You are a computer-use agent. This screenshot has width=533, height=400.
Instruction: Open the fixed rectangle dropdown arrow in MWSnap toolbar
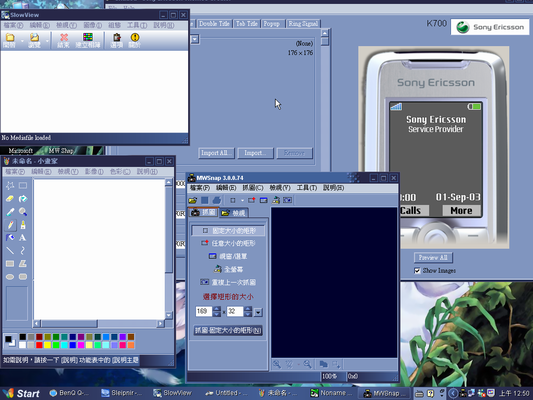tap(242, 201)
